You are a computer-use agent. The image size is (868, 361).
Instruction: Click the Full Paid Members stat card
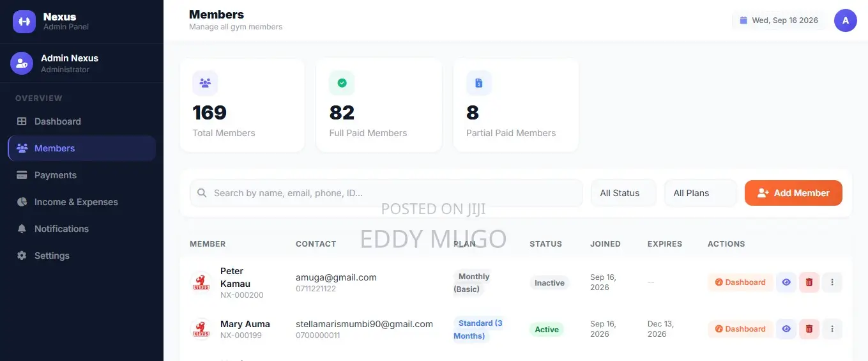coord(379,105)
